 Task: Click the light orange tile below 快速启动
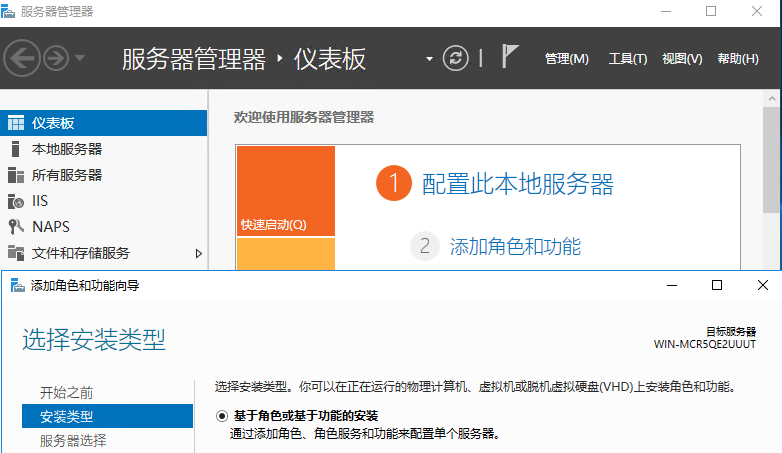(x=286, y=254)
